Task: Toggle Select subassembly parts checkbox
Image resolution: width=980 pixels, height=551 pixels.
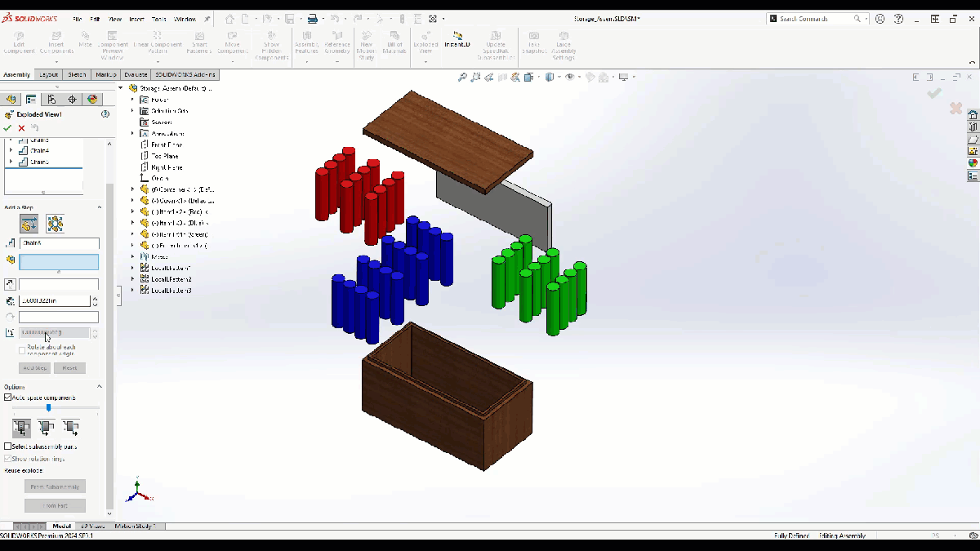Action: (8, 447)
